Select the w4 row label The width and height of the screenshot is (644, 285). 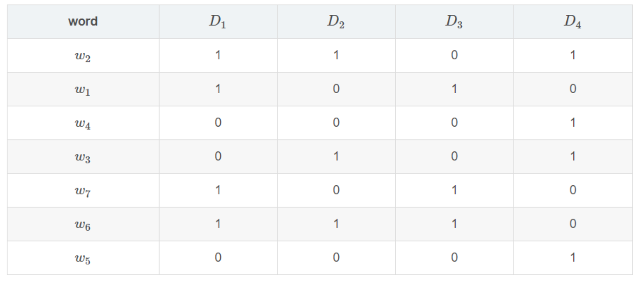click(83, 123)
